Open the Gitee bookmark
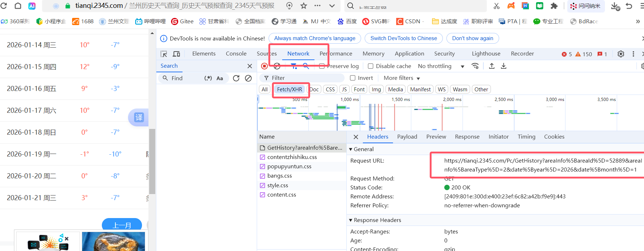 pyautogui.click(x=183, y=21)
